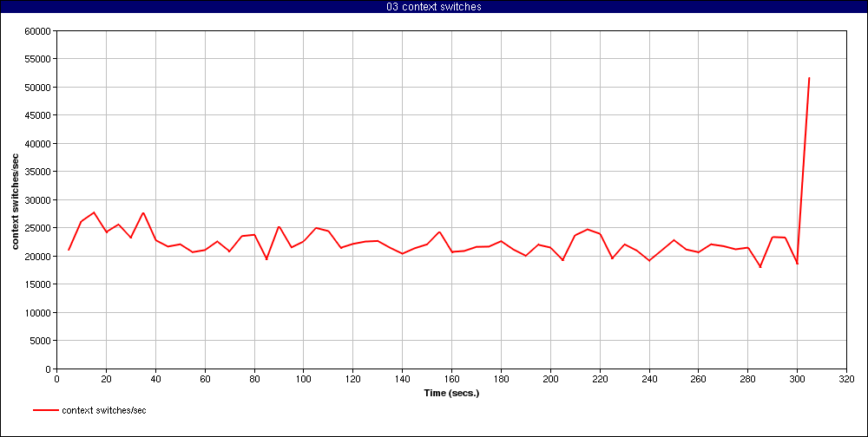The width and height of the screenshot is (868, 437).
Task: Click the 'Time (secs.)' x-axis label
Action: 451,394
